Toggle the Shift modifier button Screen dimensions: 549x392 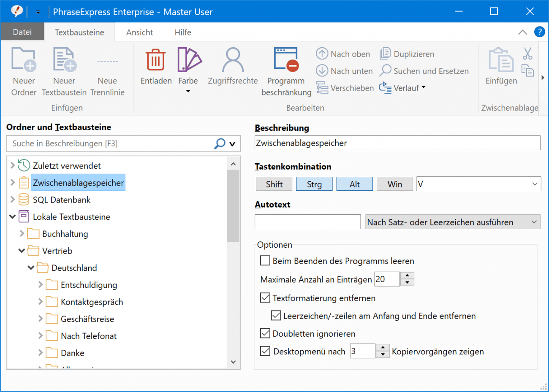click(274, 184)
